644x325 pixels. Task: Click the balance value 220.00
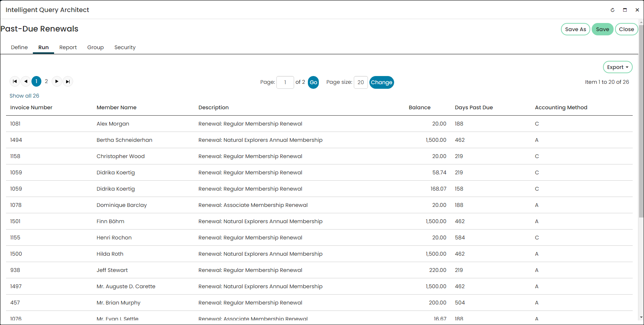(438, 270)
